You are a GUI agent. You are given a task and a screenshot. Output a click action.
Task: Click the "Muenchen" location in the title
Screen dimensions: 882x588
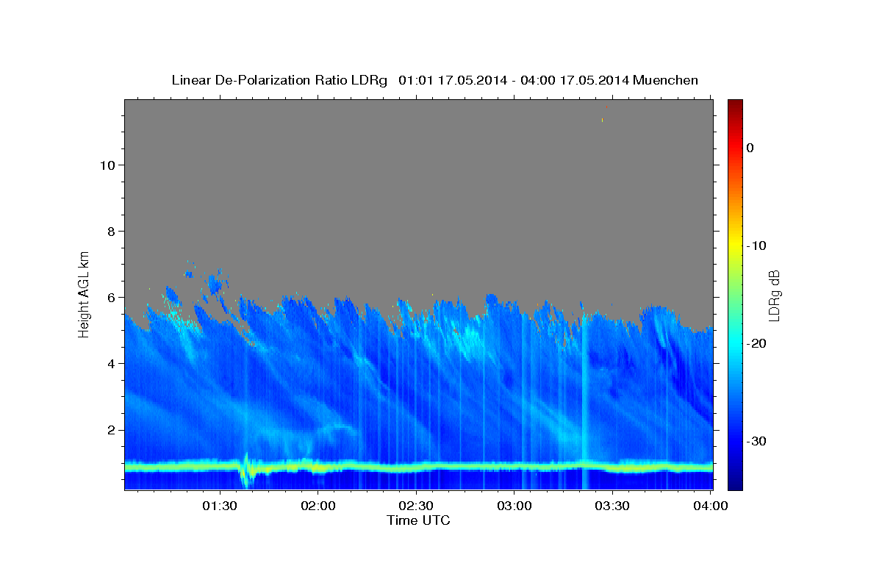click(x=665, y=80)
